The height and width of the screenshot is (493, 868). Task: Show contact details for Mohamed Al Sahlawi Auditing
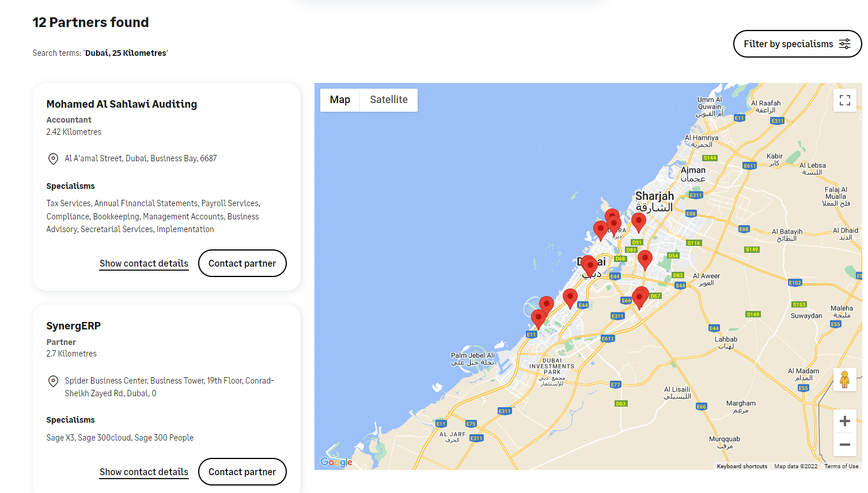pos(143,263)
